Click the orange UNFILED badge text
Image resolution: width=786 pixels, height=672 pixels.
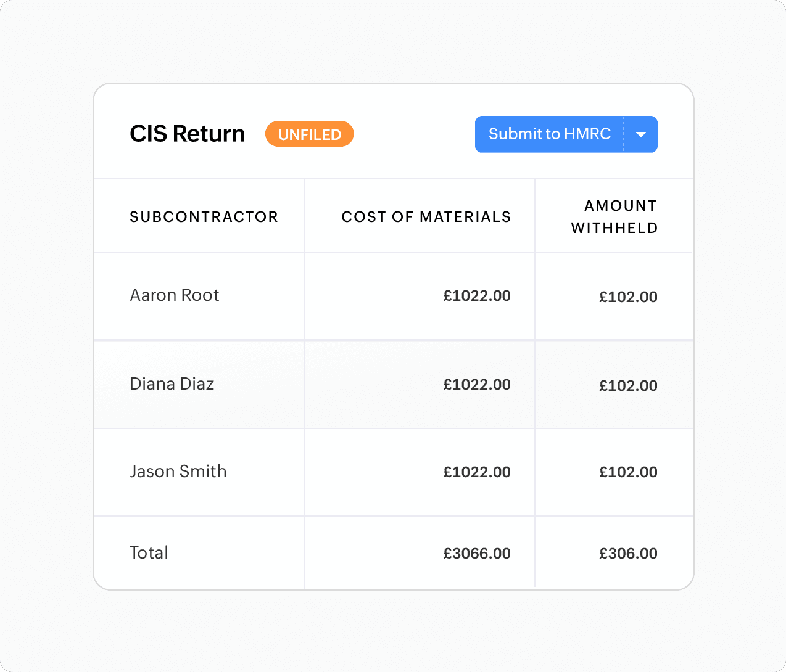pyautogui.click(x=309, y=134)
